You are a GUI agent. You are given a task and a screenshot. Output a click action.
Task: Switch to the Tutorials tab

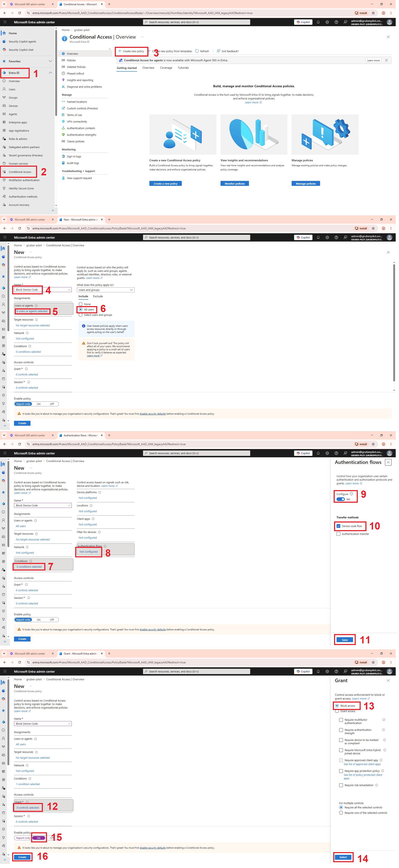tap(183, 68)
